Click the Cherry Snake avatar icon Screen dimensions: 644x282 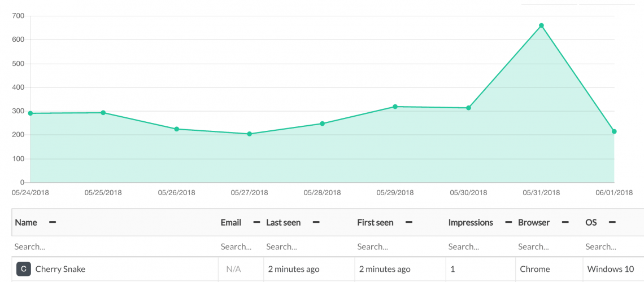click(23, 269)
